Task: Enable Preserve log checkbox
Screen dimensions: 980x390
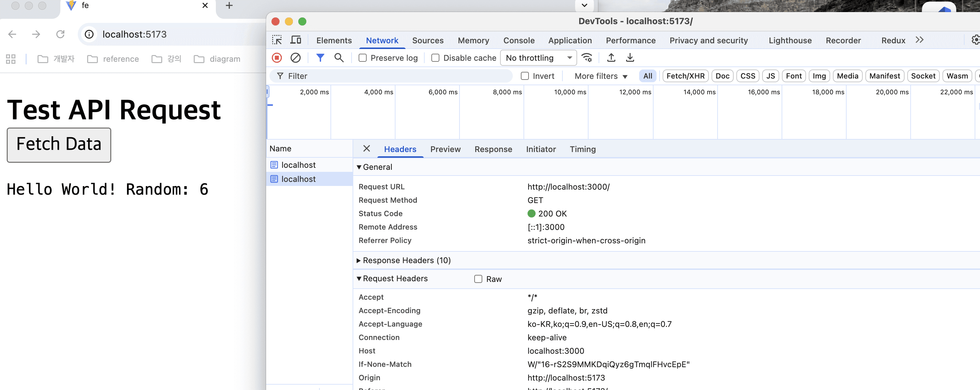Action: click(x=363, y=58)
